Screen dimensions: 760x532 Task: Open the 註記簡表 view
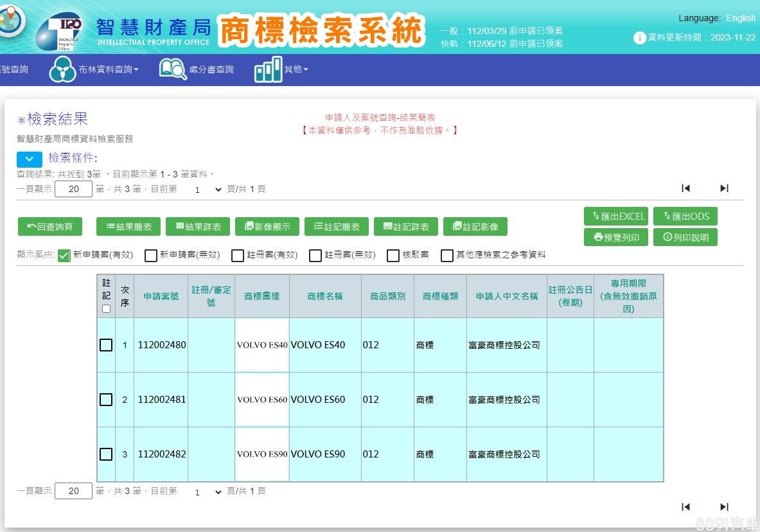[x=337, y=226]
